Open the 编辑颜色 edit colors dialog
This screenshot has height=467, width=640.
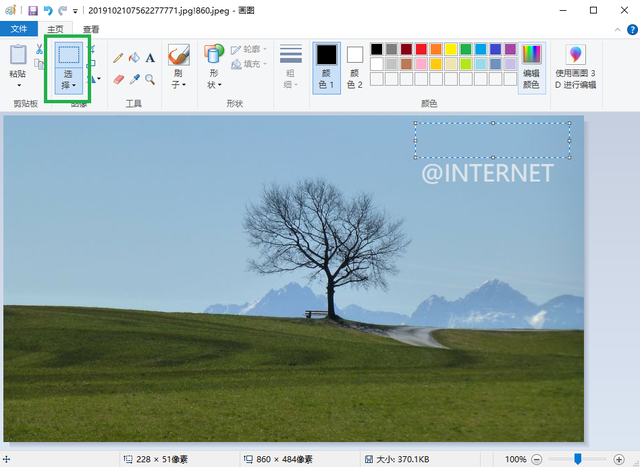point(531,66)
